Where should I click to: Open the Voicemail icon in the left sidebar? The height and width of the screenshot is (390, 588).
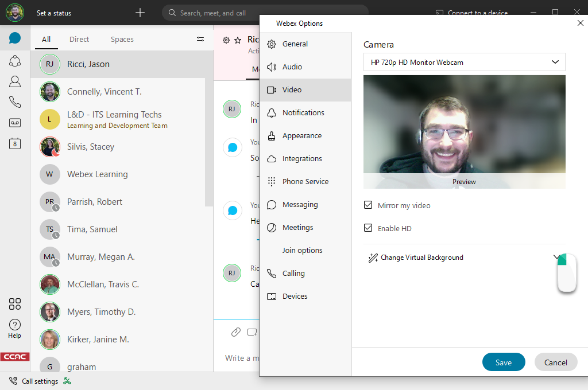coord(14,123)
